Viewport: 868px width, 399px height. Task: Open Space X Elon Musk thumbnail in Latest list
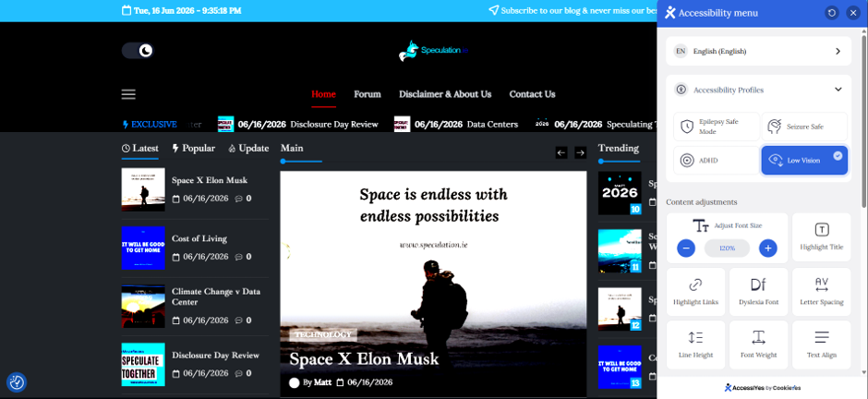pos(143,189)
